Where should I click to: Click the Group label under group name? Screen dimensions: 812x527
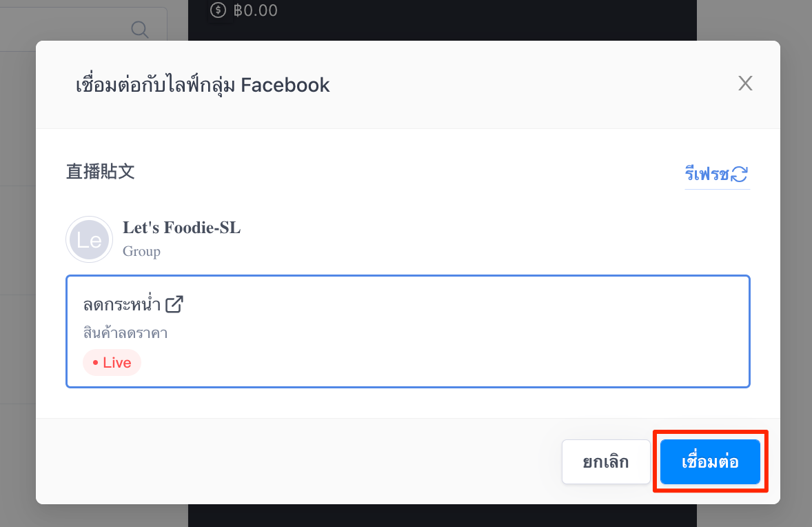coord(141,251)
